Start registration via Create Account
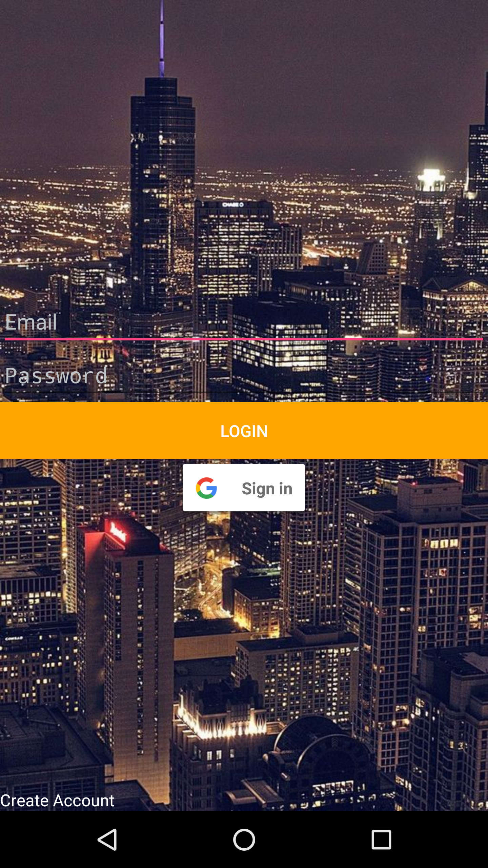The image size is (488, 868). point(57,801)
